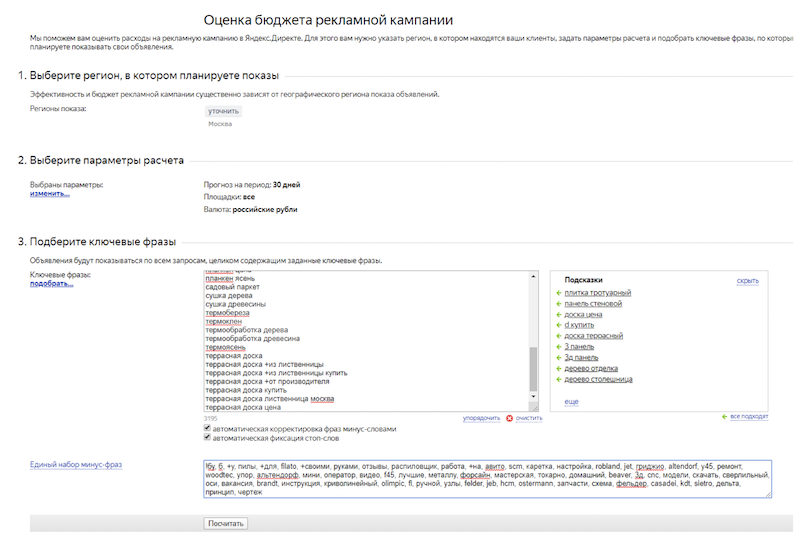
Task: Toggle автоматическая корректировка фраз минус-словами checkbox
Action: (x=207, y=428)
